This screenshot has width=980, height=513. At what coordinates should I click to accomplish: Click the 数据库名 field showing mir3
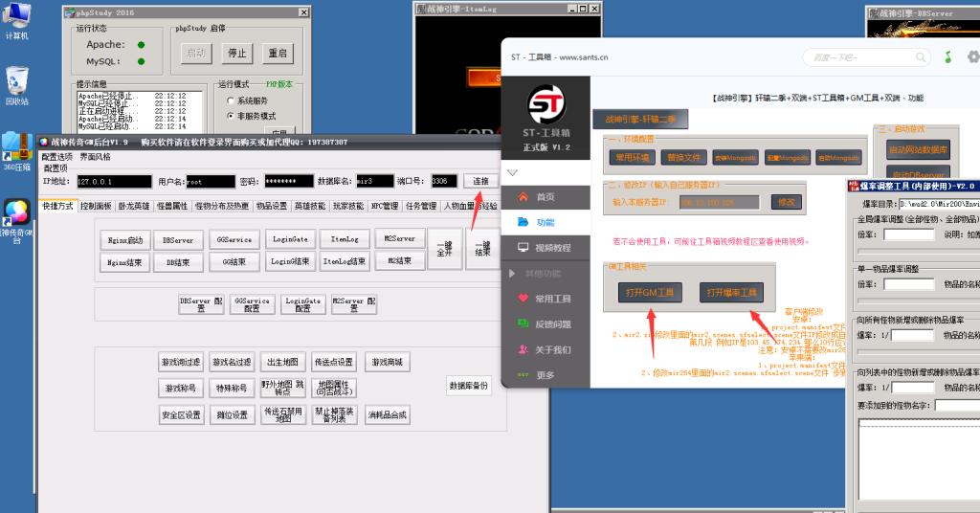point(375,181)
